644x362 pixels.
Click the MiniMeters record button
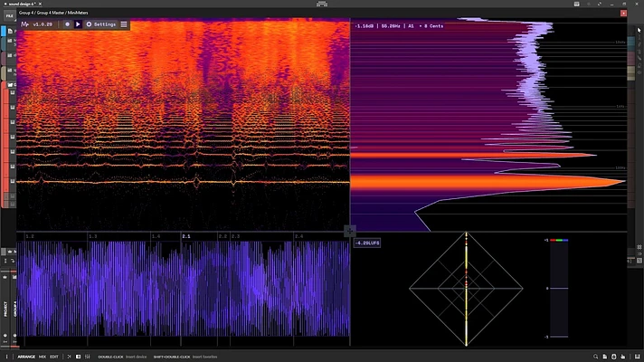point(67,24)
